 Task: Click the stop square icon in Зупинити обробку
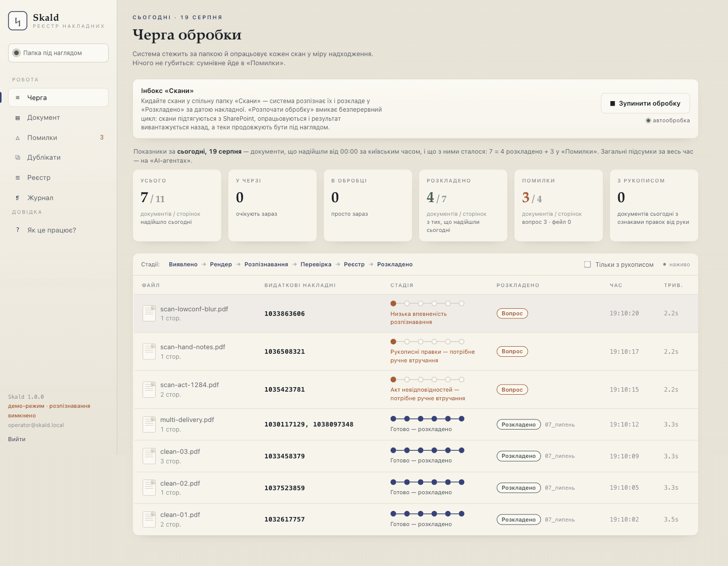[613, 104]
